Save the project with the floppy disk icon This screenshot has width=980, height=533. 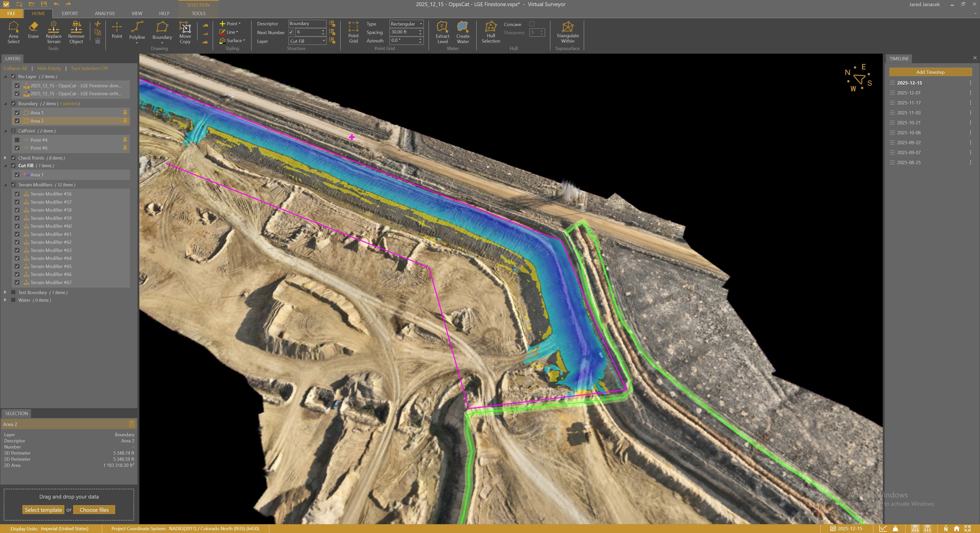(44, 4)
